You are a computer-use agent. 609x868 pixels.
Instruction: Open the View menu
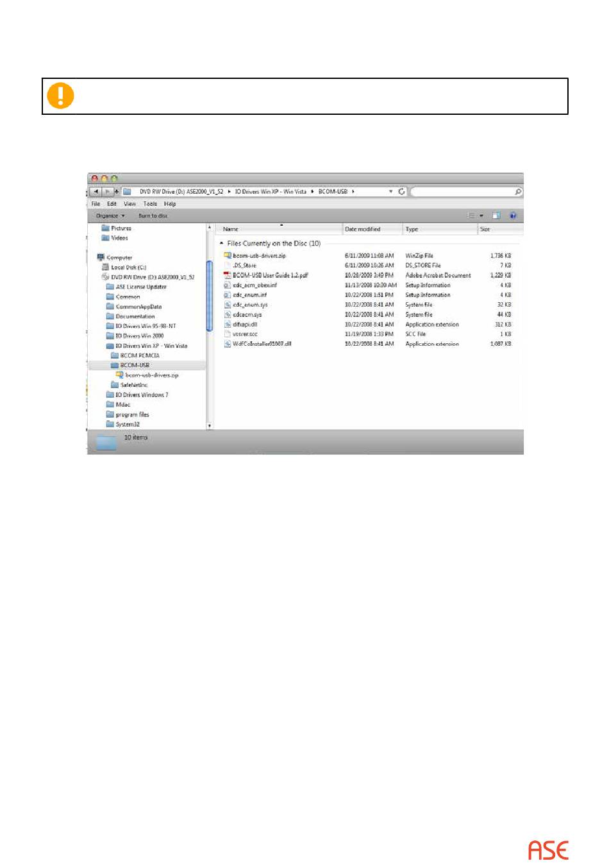(x=129, y=204)
